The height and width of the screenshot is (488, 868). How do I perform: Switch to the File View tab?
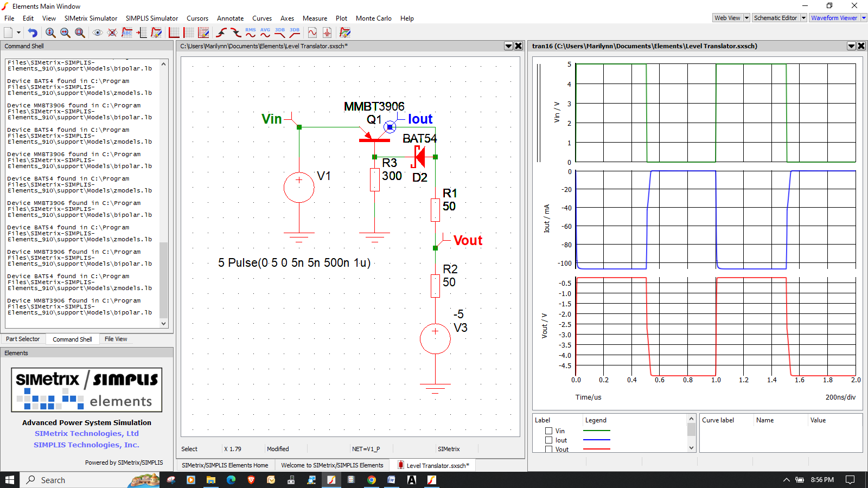pos(116,339)
